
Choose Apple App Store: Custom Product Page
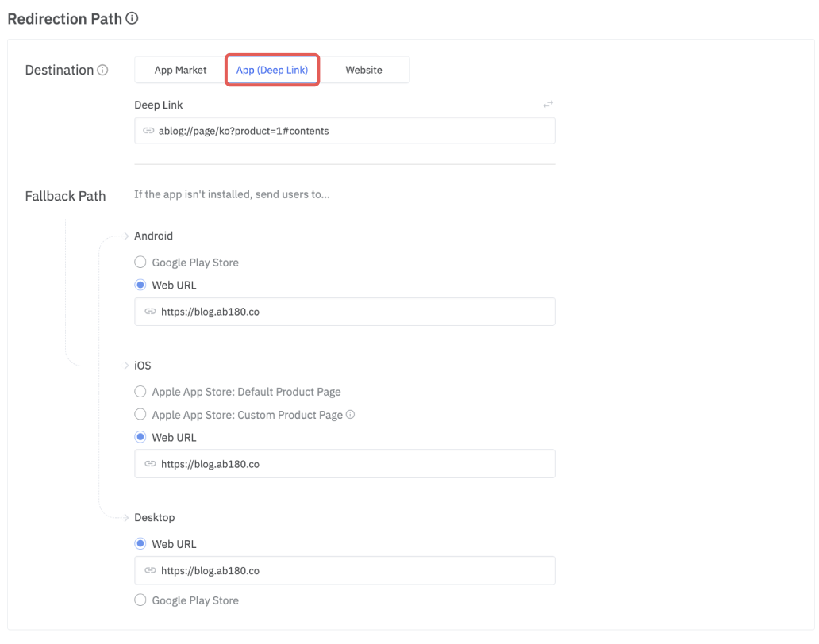tap(140, 414)
